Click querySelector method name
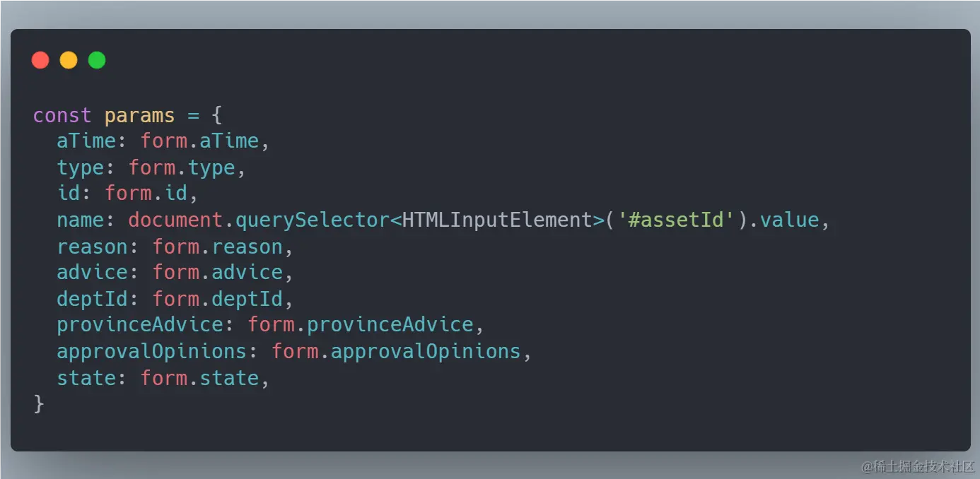Screen dimensions: 980x479 [312, 220]
